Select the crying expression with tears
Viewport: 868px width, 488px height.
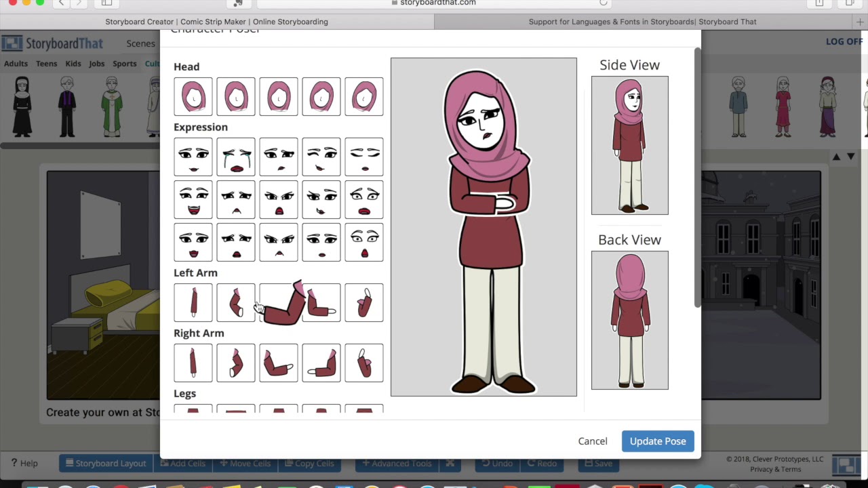click(x=236, y=157)
